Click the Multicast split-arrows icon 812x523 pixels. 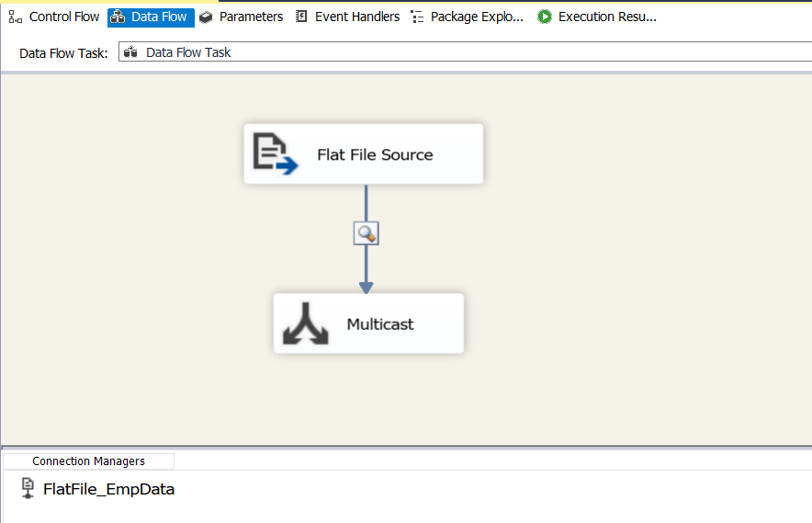click(306, 324)
